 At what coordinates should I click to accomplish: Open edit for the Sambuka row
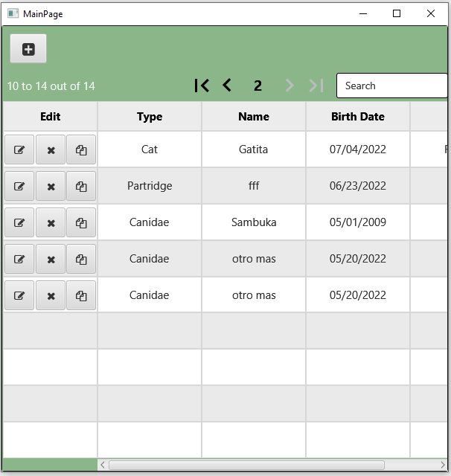19,222
